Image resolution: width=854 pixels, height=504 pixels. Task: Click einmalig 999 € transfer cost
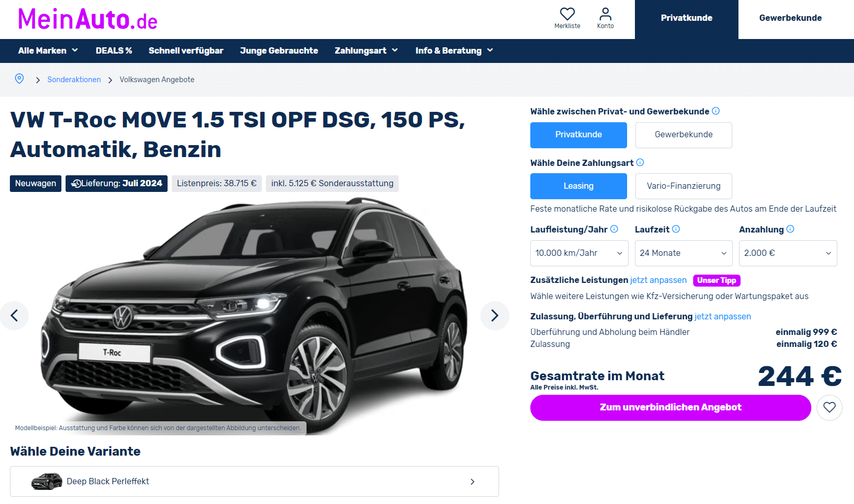point(806,332)
